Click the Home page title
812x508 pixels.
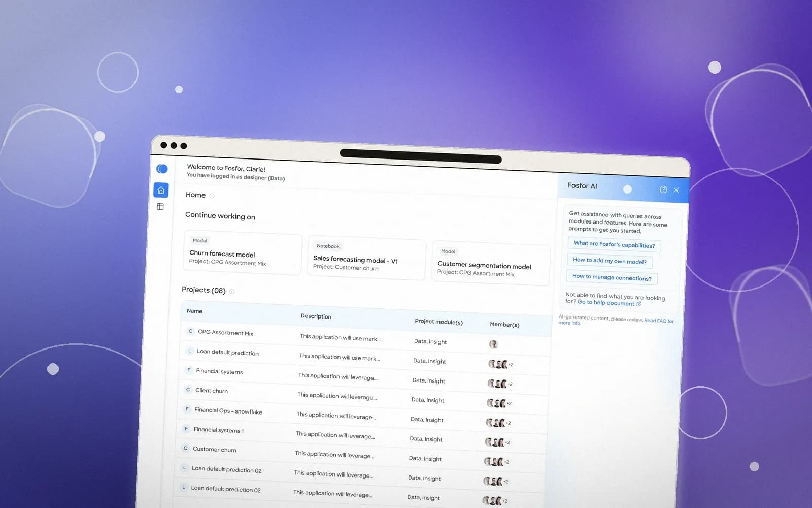coord(196,195)
